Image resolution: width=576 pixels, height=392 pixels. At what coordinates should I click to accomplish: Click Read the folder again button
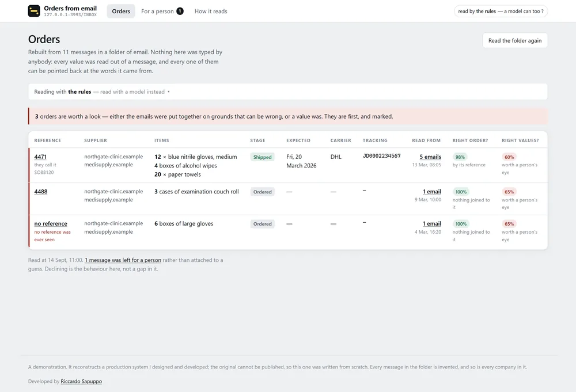tap(514, 40)
